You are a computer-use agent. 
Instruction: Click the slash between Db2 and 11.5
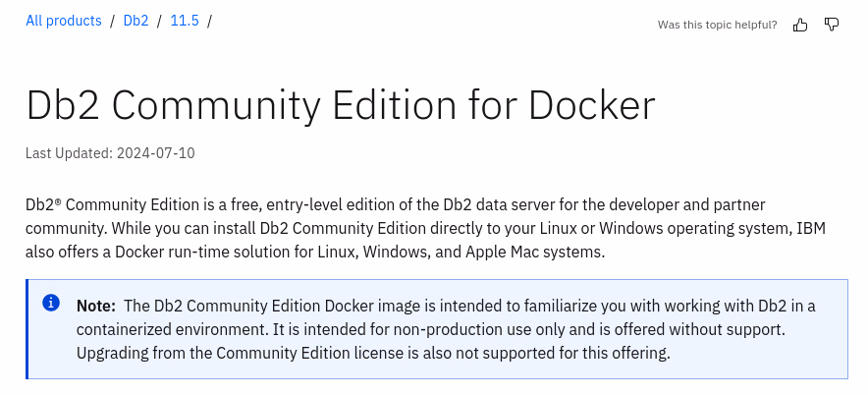pos(159,21)
